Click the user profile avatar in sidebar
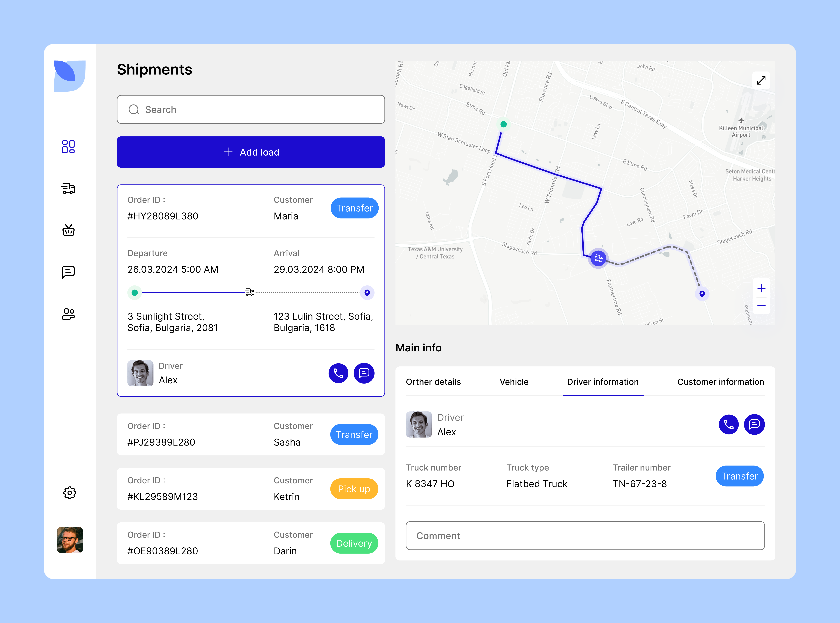 [70, 540]
